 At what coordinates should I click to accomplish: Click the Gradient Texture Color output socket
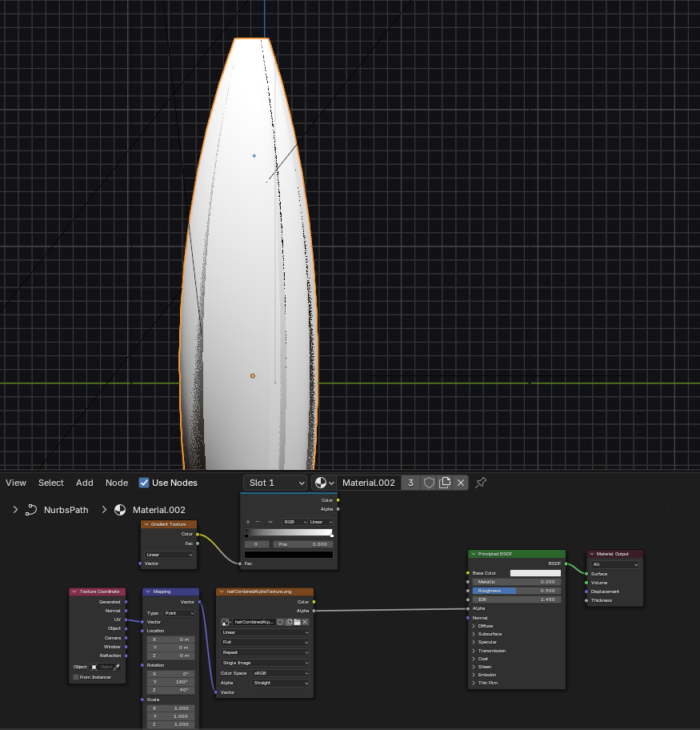coord(198,534)
